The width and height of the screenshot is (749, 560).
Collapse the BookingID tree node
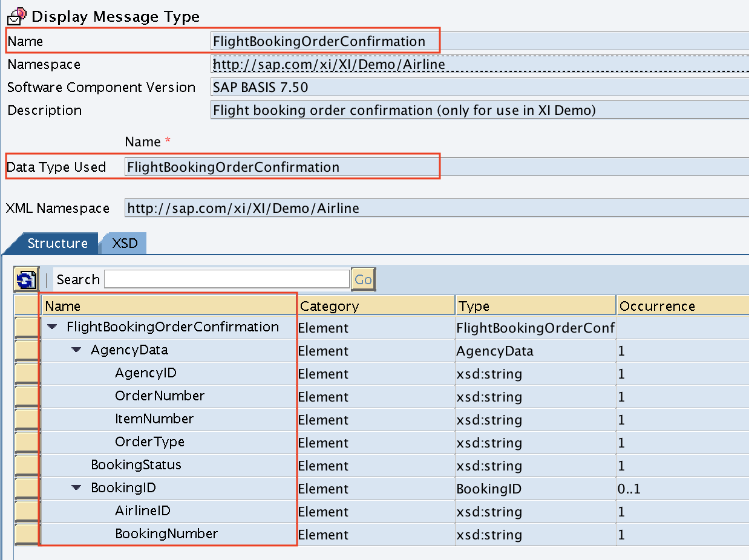click(x=76, y=488)
